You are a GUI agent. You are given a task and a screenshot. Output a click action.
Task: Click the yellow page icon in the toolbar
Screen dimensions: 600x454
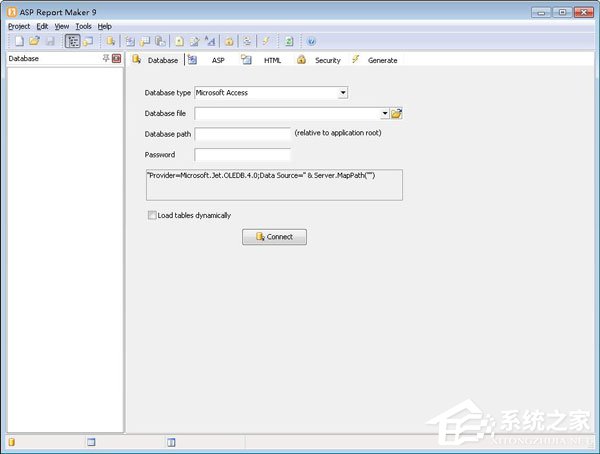[179, 41]
